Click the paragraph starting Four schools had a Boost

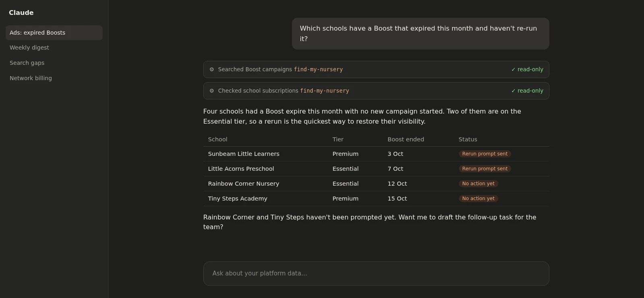tap(362, 116)
